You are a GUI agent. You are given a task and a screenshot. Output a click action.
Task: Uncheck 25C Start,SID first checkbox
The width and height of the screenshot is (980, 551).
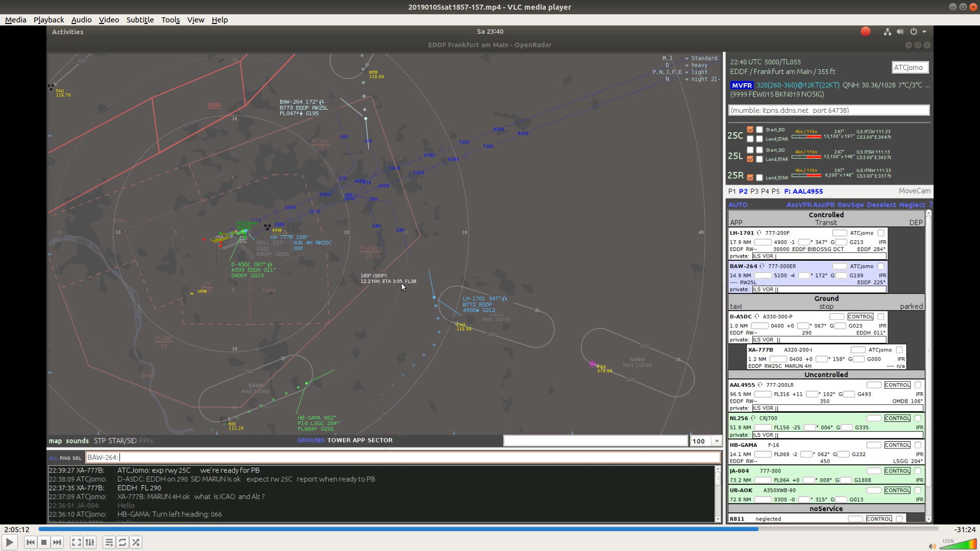tap(750, 130)
